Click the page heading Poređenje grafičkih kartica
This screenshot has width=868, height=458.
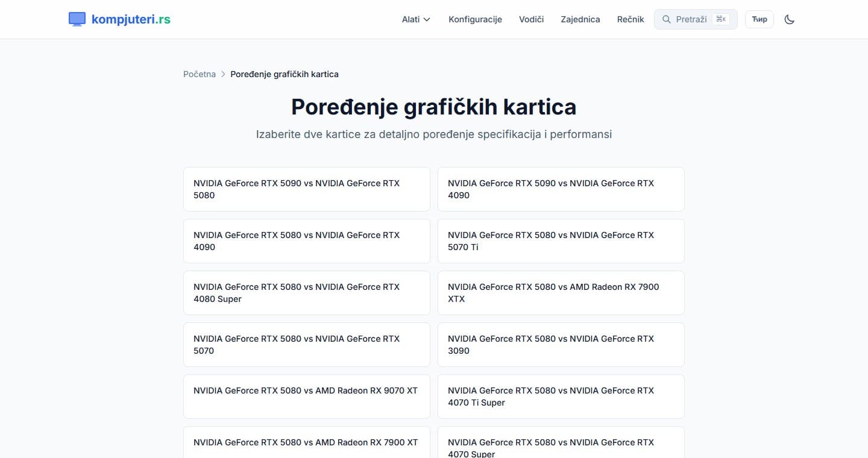pos(434,107)
